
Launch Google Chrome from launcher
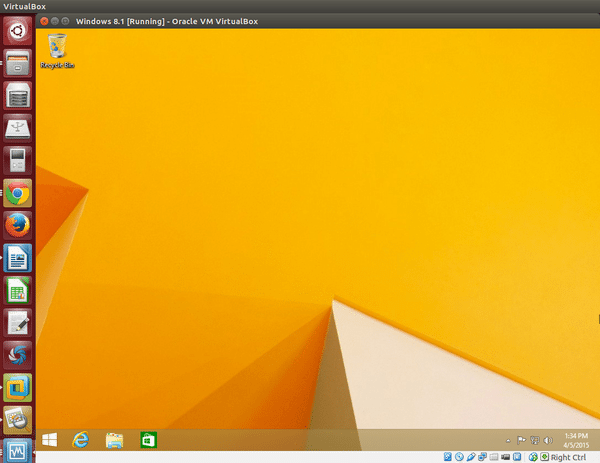pyautogui.click(x=17, y=193)
